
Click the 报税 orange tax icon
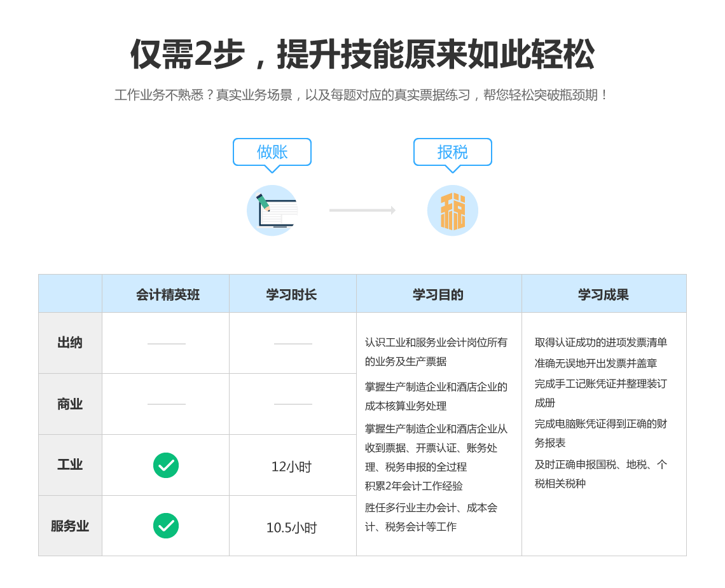[x=453, y=210]
